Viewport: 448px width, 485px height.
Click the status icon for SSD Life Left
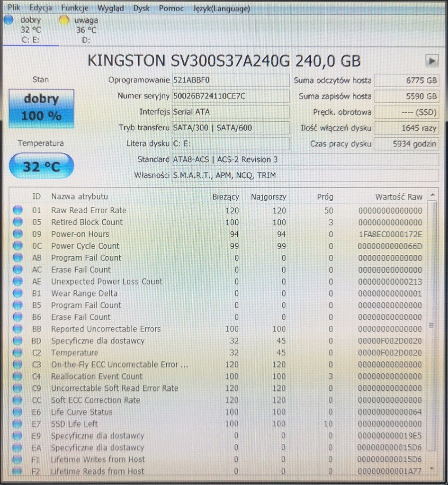[18, 423]
